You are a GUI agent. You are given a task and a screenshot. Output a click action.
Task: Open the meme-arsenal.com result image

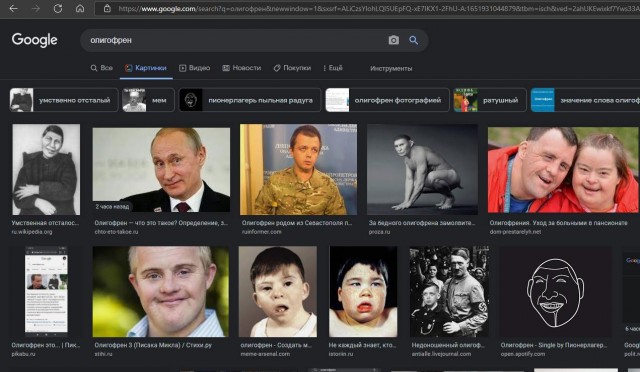tap(278, 292)
